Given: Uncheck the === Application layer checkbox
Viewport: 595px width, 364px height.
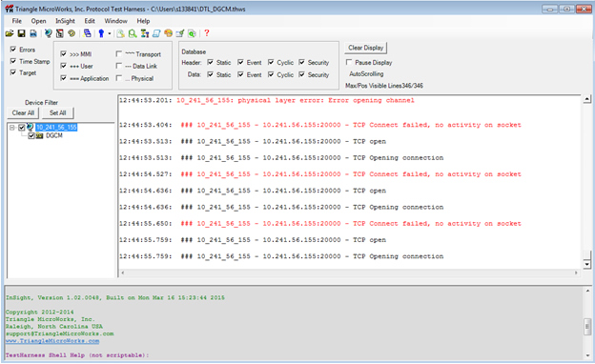Looking at the screenshot, I should coord(63,78).
